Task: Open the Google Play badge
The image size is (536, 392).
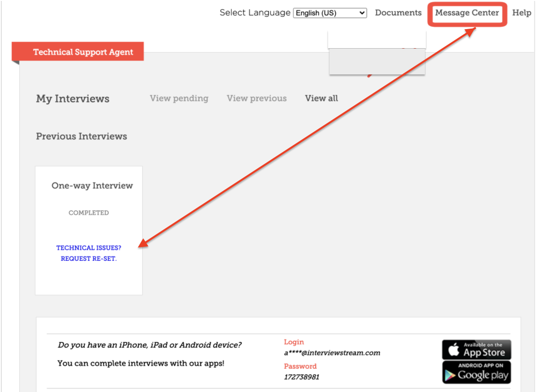Action: coord(476,372)
